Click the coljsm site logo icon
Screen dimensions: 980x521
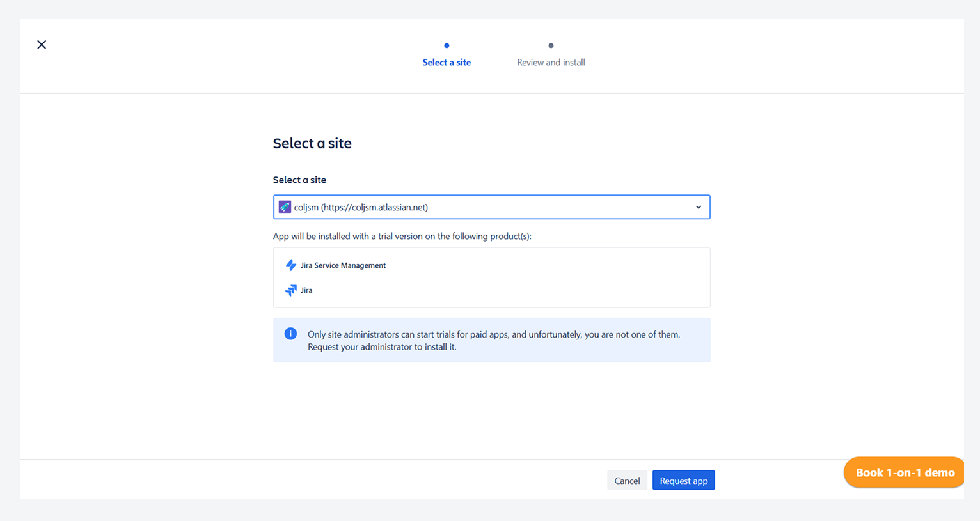(x=285, y=207)
